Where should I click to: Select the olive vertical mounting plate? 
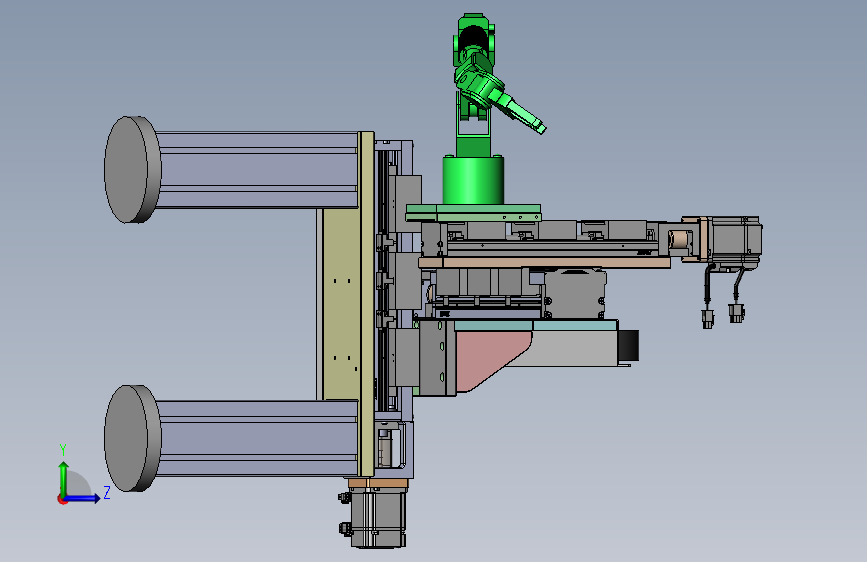pos(367,304)
